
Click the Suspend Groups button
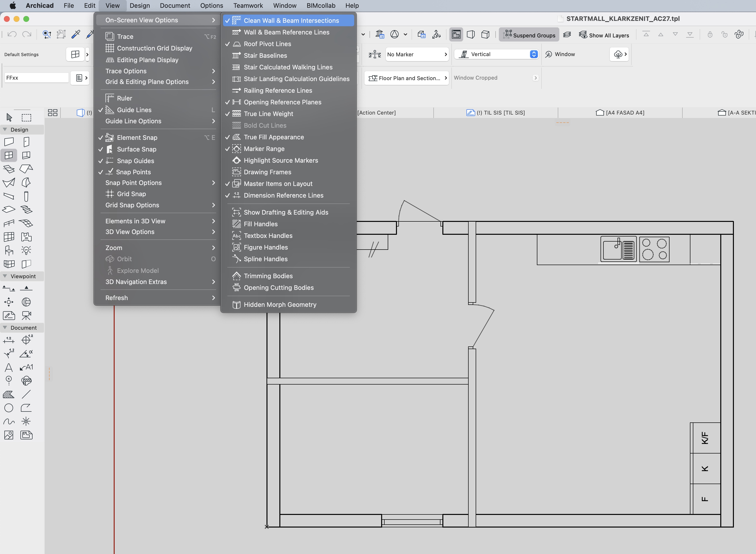[529, 35]
